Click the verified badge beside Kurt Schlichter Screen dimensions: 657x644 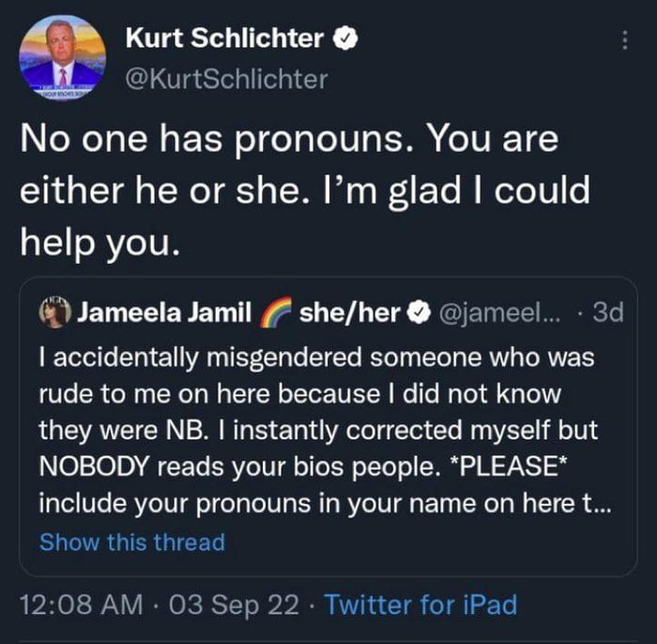coord(346,38)
